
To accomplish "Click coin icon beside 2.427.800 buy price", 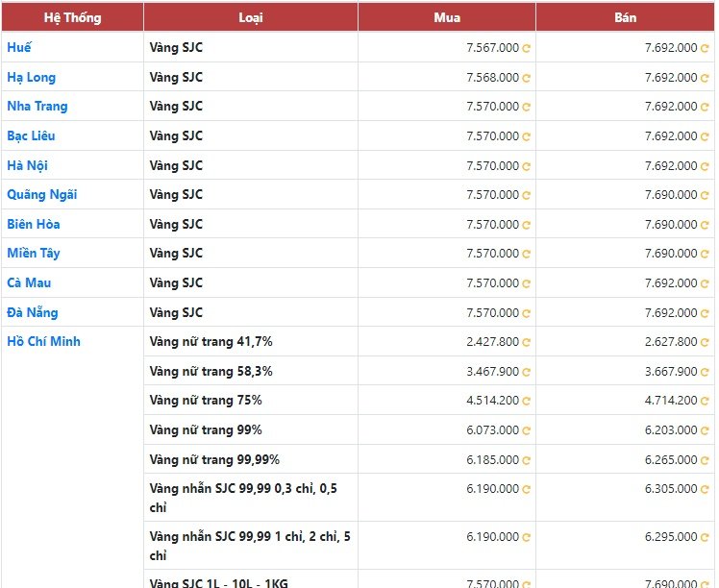I will (x=526, y=342).
